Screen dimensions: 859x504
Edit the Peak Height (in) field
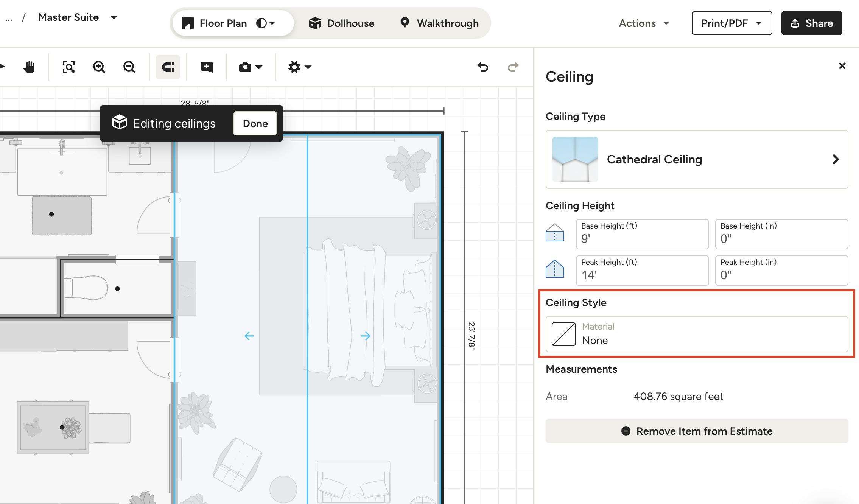(x=781, y=271)
